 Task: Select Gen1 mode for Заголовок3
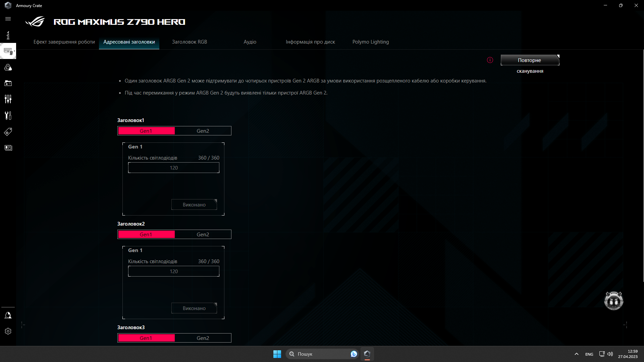[x=146, y=338]
